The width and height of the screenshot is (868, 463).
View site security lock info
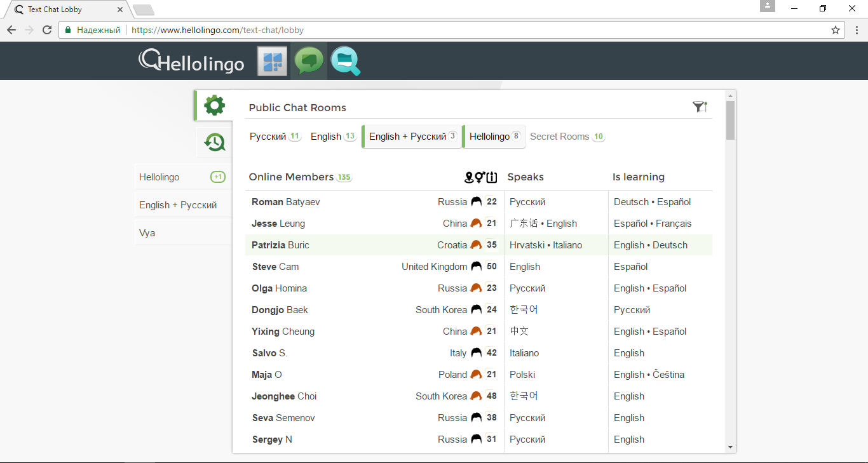pos(68,30)
